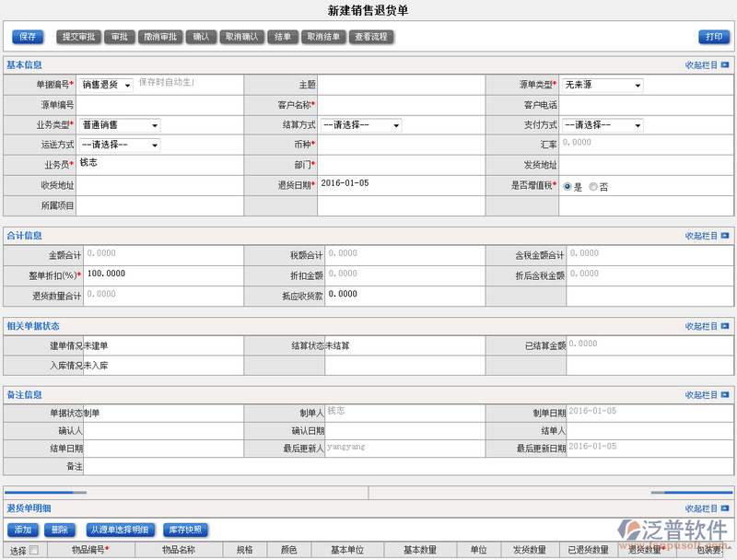Click the left horizontal scrollbar thumb
The width and height of the screenshot is (737, 560).
[x=45, y=493]
